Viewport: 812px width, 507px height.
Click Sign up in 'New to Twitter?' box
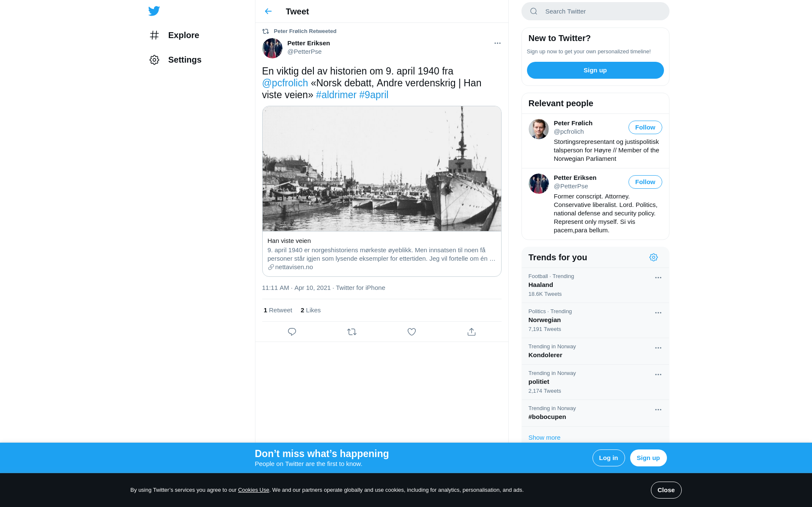[x=595, y=70]
